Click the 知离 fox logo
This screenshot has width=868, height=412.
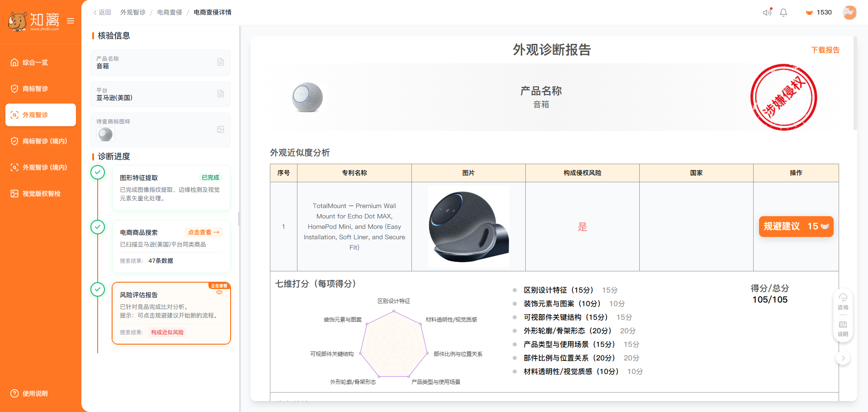tap(34, 20)
